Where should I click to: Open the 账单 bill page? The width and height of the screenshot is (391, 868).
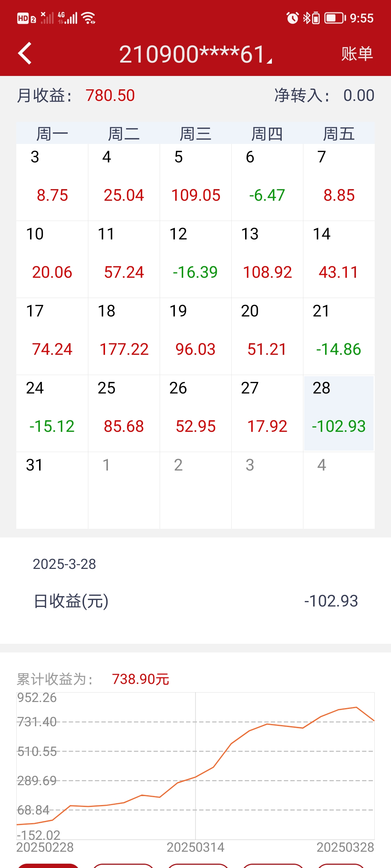[357, 54]
